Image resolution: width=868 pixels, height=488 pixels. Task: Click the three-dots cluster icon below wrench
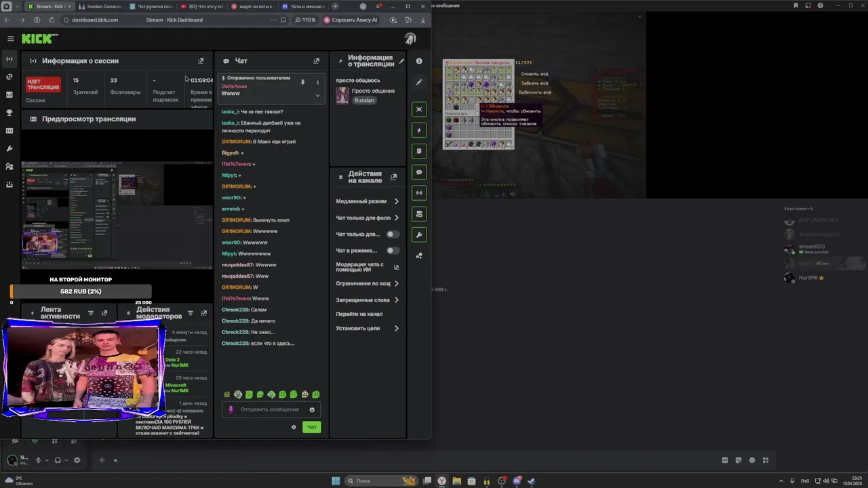419,256
